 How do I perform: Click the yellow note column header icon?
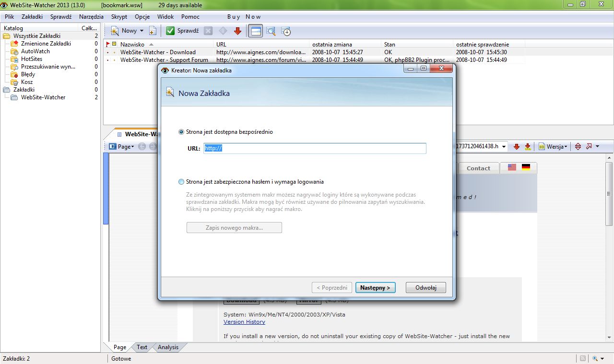pyautogui.click(x=115, y=45)
